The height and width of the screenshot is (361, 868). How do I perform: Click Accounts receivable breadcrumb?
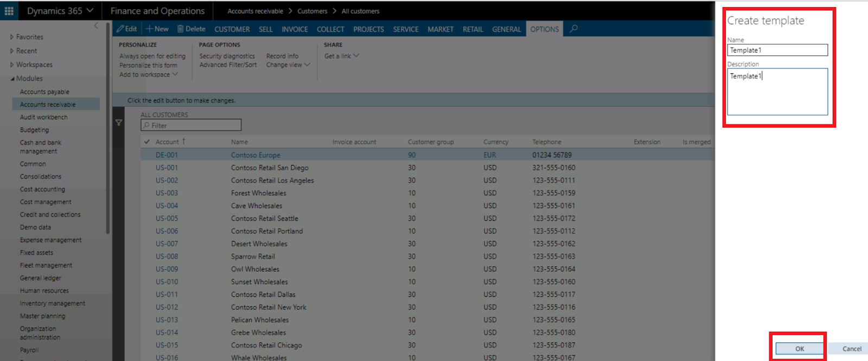(x=255, y=11)
